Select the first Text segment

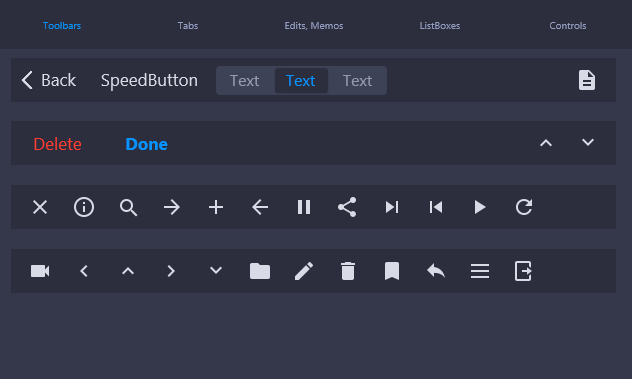pos(245,81)
